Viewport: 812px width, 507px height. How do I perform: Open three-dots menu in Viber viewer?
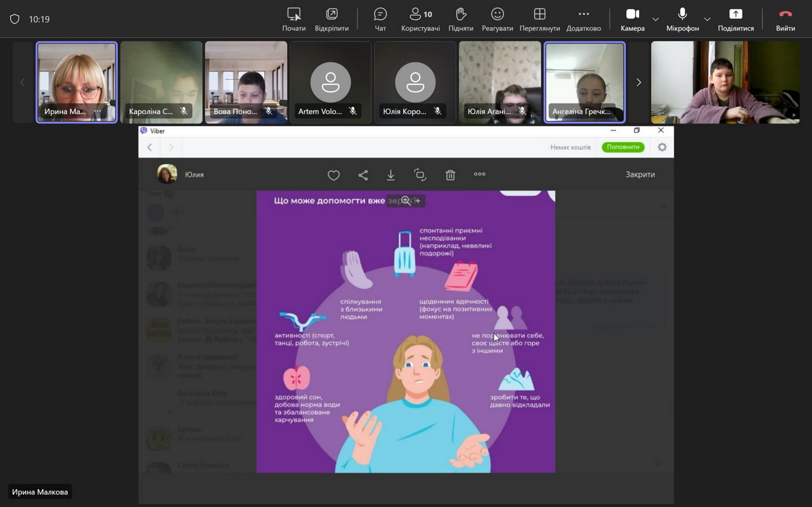[480, 174]
